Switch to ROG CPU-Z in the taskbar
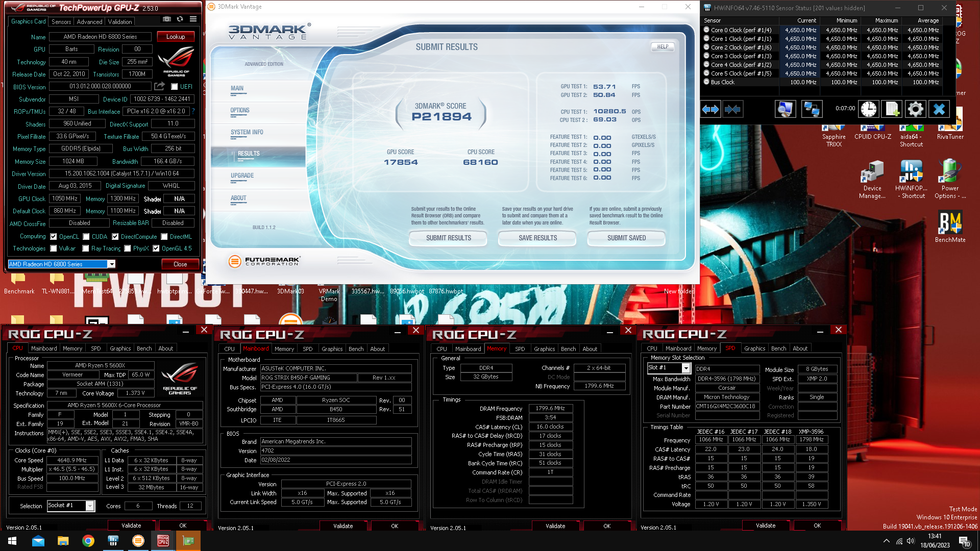The height and width of the screenshot is (551, 980). point(163,541)
